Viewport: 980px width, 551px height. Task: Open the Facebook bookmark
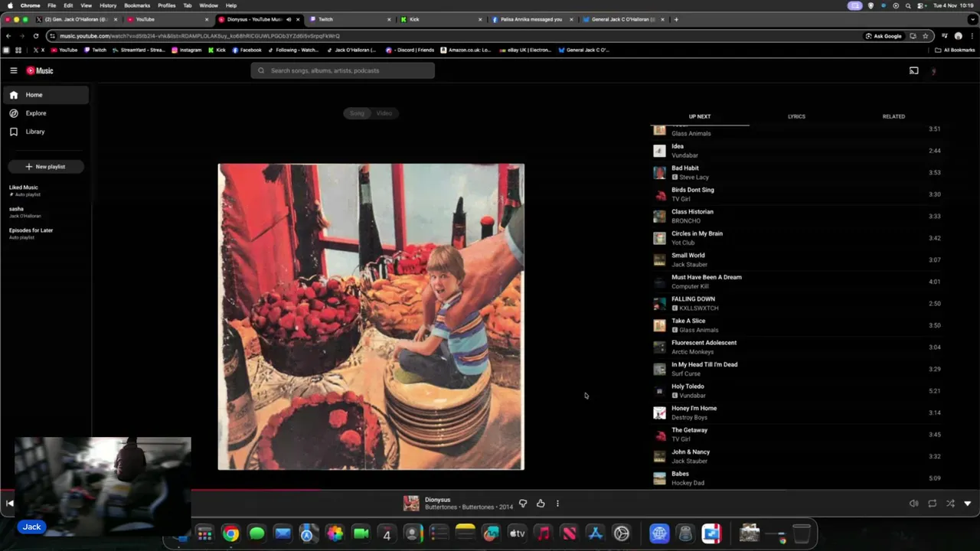click(247, 50)
